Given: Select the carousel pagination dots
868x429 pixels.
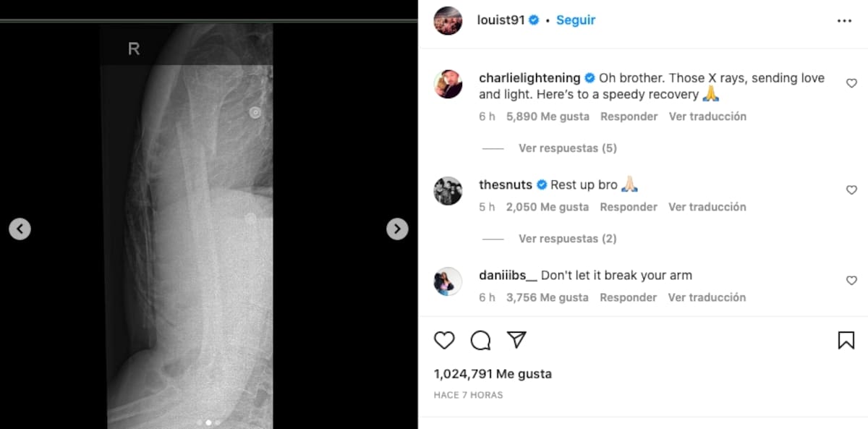Looking at the screenshot, I should click(208, 422).
